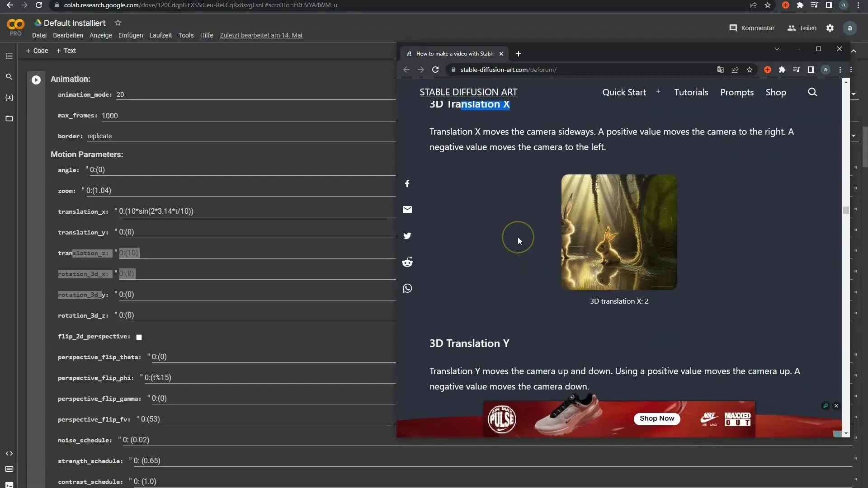Viewport: 868px width, 488px height.
Task: Click Shop Now in Nike ad
Action: (x=657, y=418)
